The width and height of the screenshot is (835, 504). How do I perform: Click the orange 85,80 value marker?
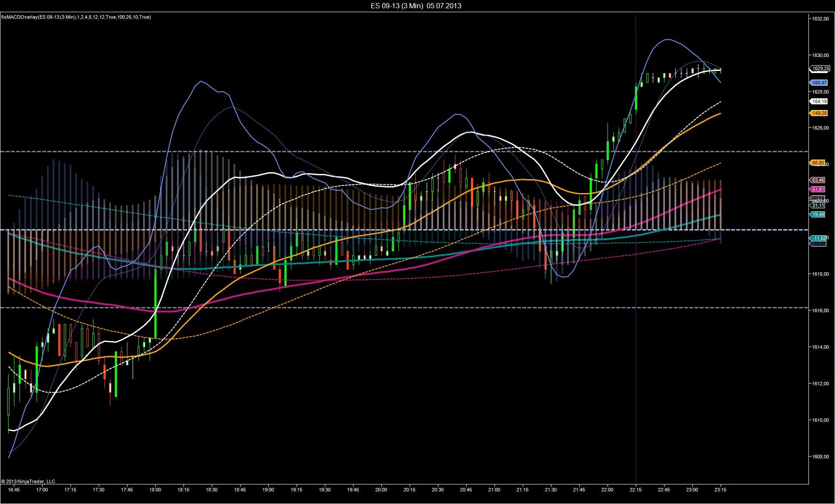[818, 163]
